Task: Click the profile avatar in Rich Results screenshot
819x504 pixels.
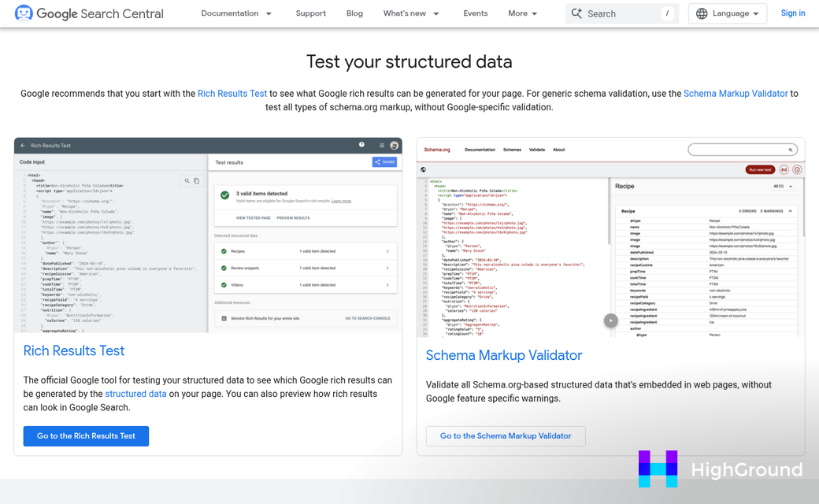Action: (x=395, y=145)
